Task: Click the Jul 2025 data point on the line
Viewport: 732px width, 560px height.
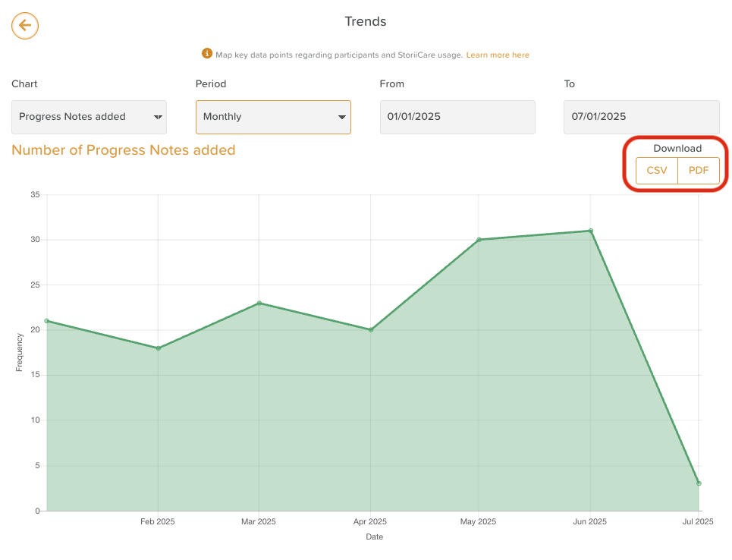Action: pos(699,483)
